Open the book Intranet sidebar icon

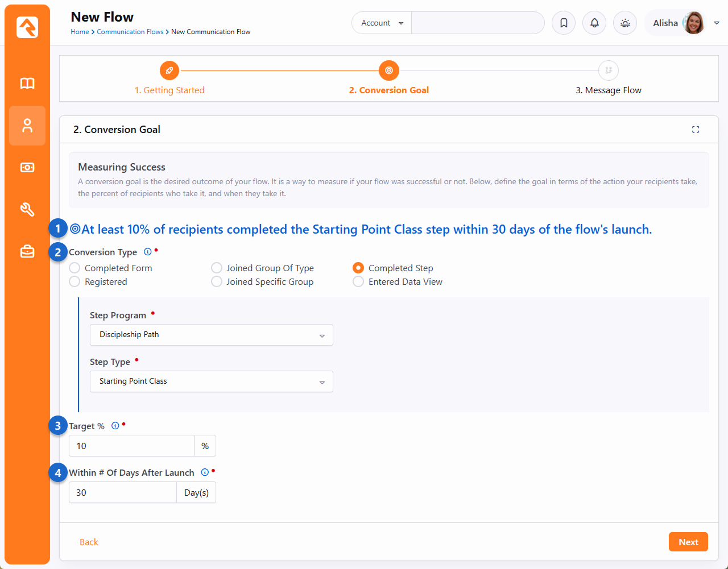pos(27,84)
